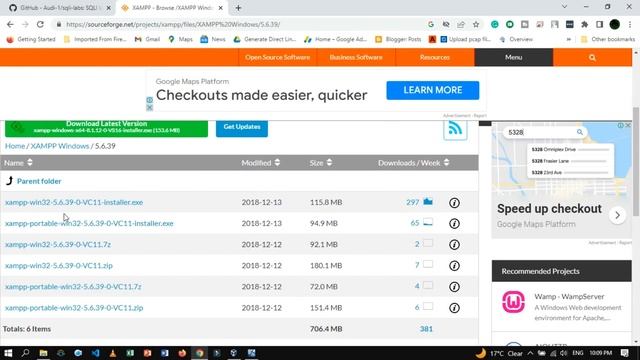Viewport: 640px width, 360px height.
Task: Open the RSS feed icon
Action: point(455,129)
